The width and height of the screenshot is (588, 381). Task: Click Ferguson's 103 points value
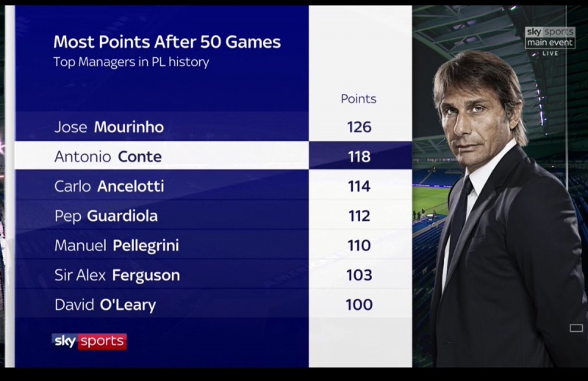359,275
